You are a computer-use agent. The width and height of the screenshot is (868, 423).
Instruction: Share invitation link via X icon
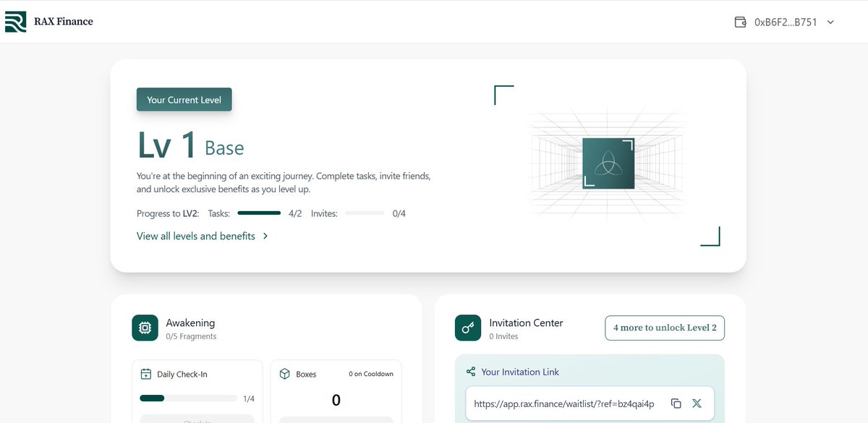pyautogui.click(x=697, y=403)
